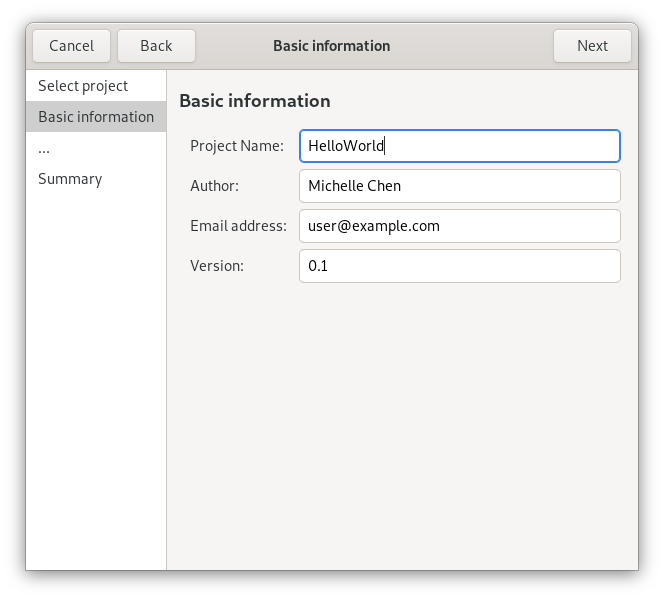Screen dimensions: 664x599
Task: Click into the Version field showing 0.1
Action: 459,266
